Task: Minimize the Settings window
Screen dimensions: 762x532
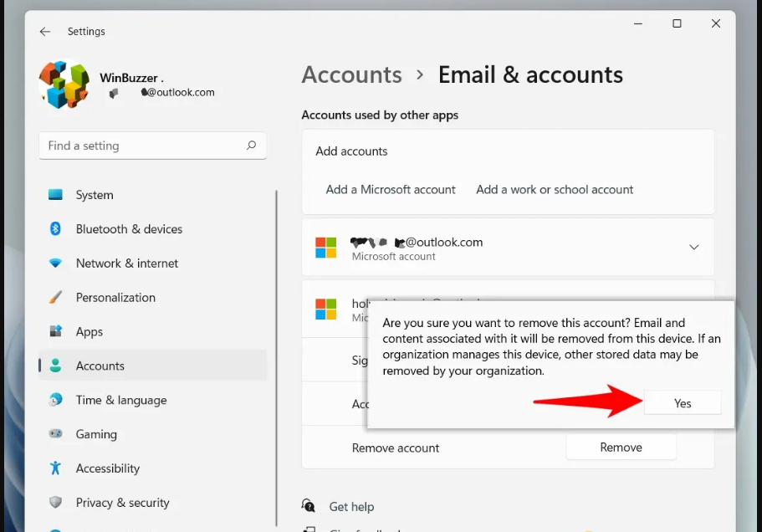Action: click(638, 23)
